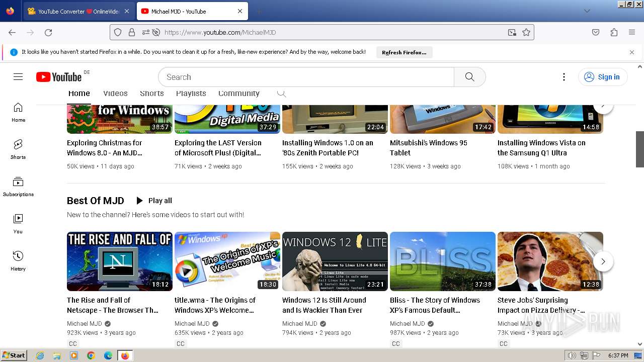The image size is (644, 362).
Task: Click the Refresh Firefox button
Action: click(404, 52)
